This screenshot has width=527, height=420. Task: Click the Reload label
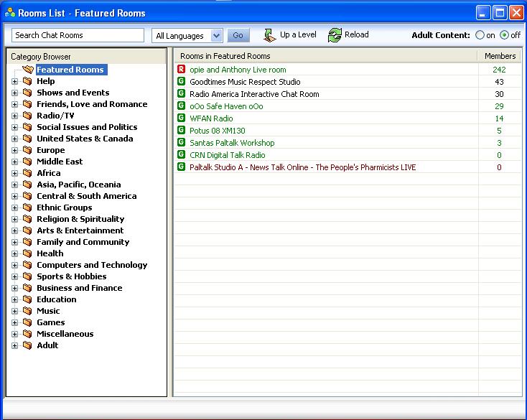click(357, 34)
